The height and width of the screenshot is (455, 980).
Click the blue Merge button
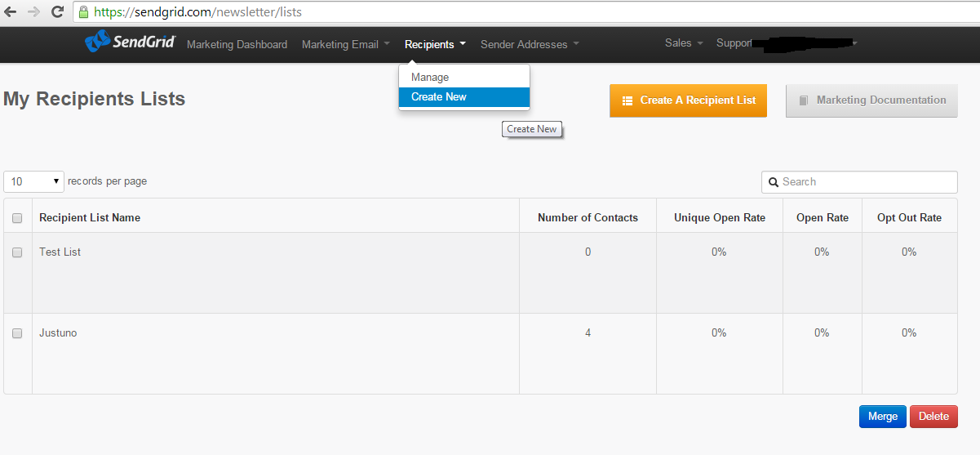[883, 417]
